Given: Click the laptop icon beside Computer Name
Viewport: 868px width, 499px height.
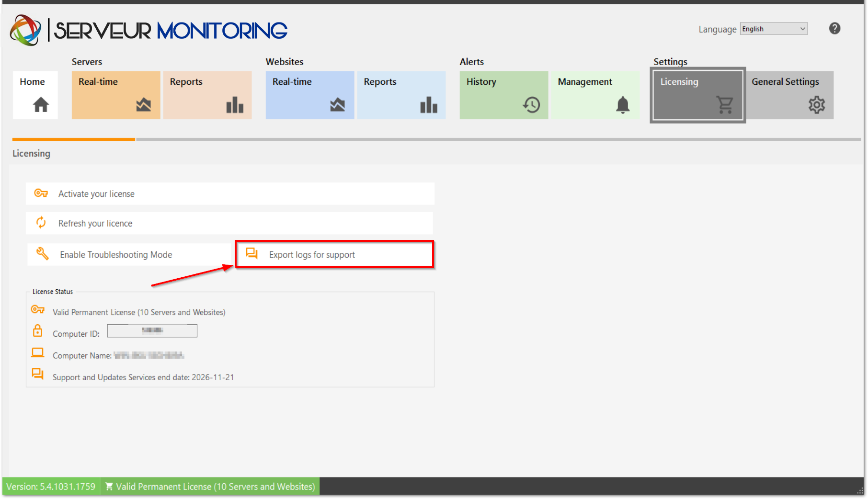Looking at the screenshot, I should click(37, 353).
